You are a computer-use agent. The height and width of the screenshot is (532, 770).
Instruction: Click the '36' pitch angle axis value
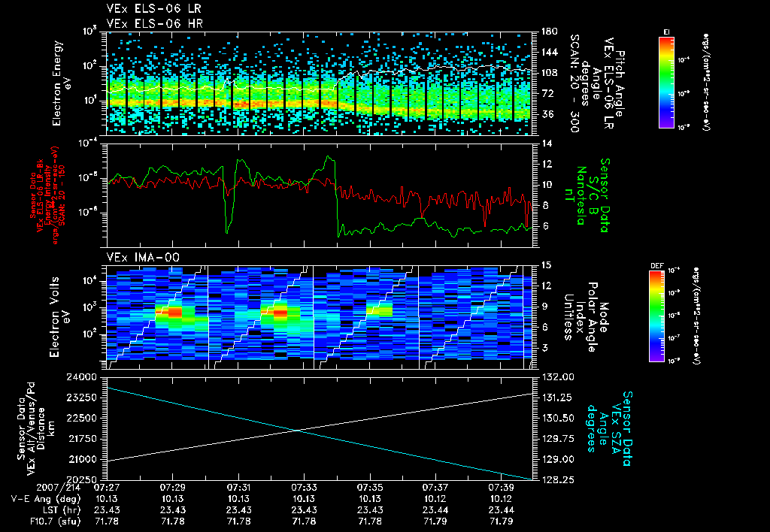pos(547,114)
